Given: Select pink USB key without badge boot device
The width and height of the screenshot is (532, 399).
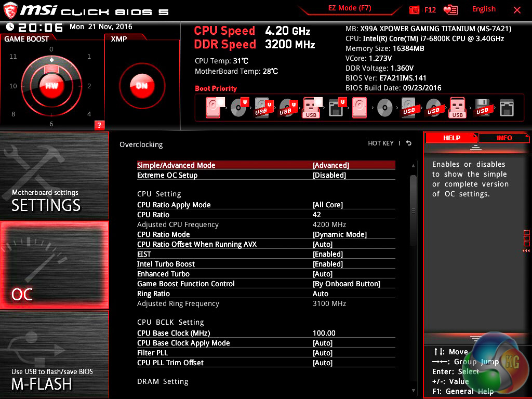Looking at the screenshot, I should click(458, 108).
